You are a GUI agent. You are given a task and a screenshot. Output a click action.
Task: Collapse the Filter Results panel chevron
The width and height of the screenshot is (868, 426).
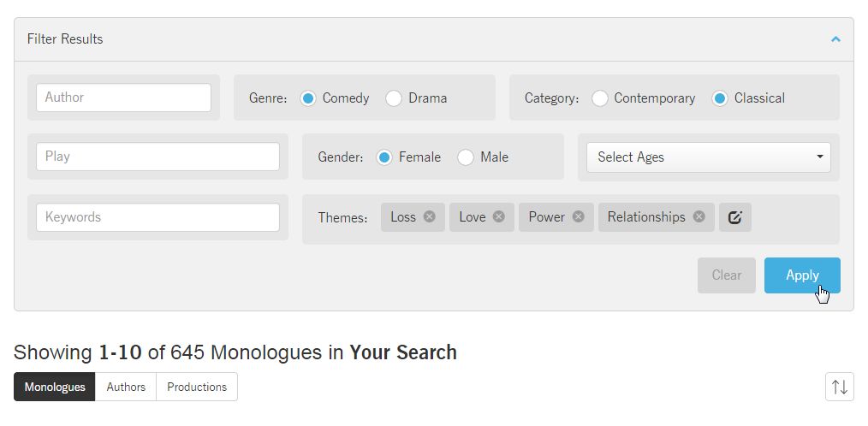[x=835, y=39]
